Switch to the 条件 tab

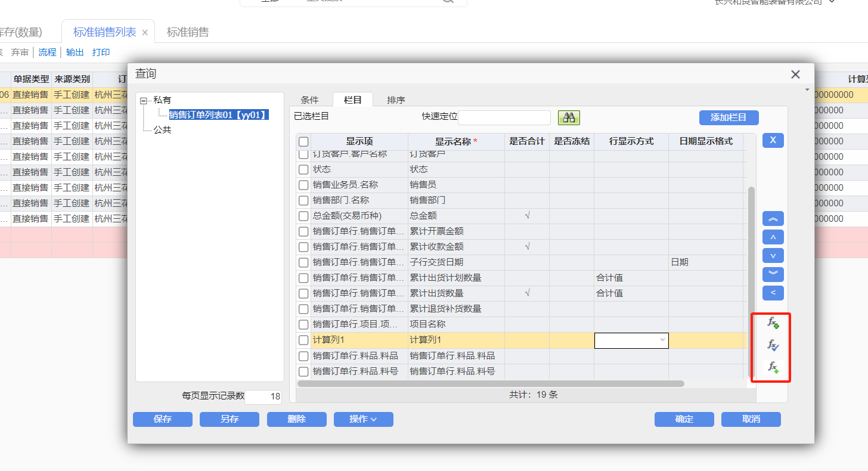[x=309, y=100]
